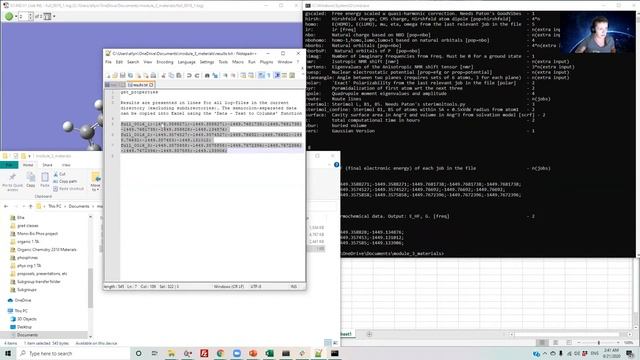This screenshot has height=360, width=640.
Task: Click Copy path in Explorer ribbon
Action: pyautogui.click(x=65, y=181)
